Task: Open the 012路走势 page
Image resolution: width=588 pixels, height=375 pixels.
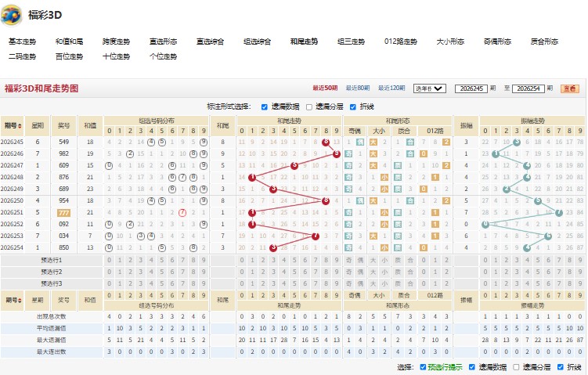Action: tap(401, 41)
